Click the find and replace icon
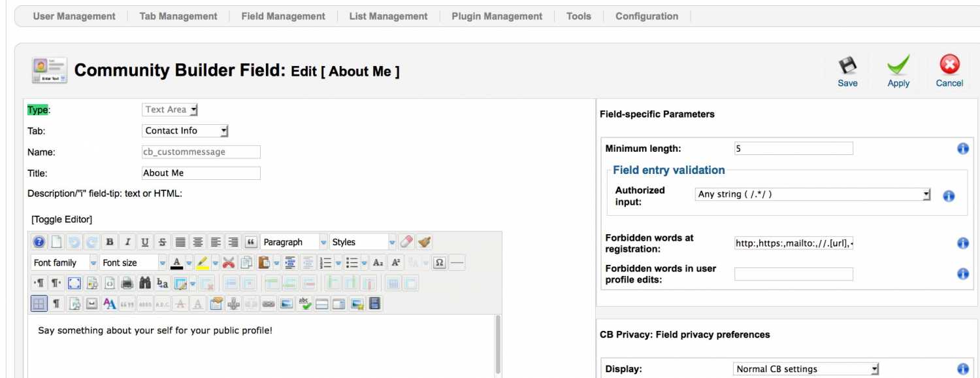Screen dimensions: 980x378 click(163, 283)
